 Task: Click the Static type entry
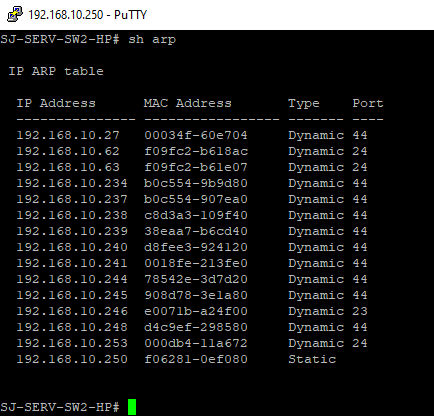(x=312, y=359)
